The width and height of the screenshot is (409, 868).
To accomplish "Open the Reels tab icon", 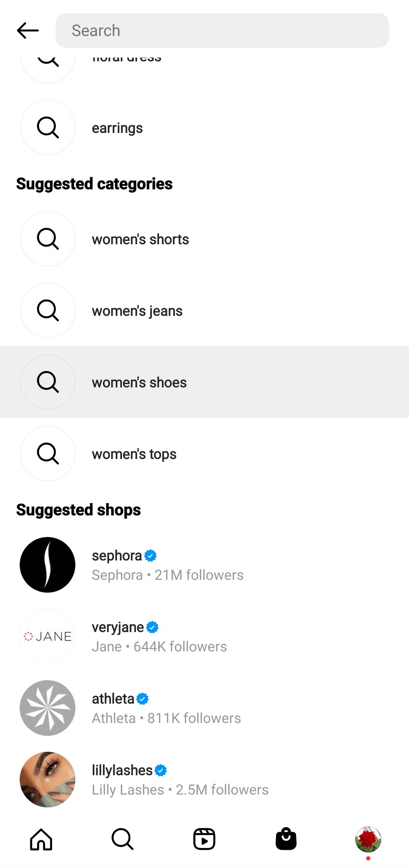I will 204,839.
